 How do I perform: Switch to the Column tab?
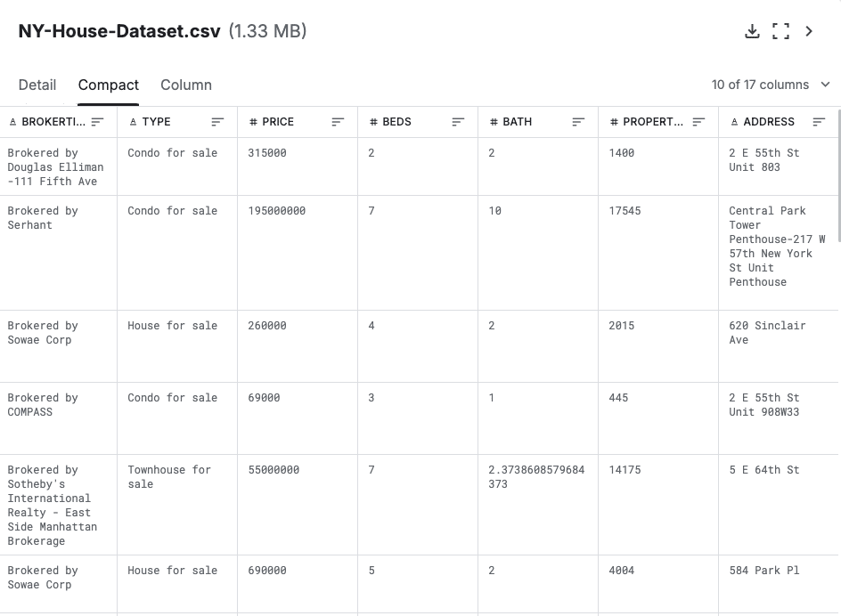coord(186,85)
